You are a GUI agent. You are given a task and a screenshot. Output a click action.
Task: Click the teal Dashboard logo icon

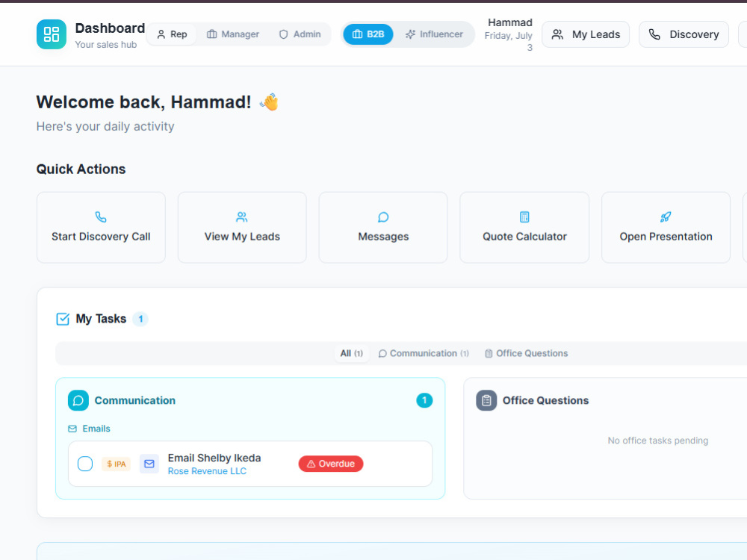[x=52, y=34]
